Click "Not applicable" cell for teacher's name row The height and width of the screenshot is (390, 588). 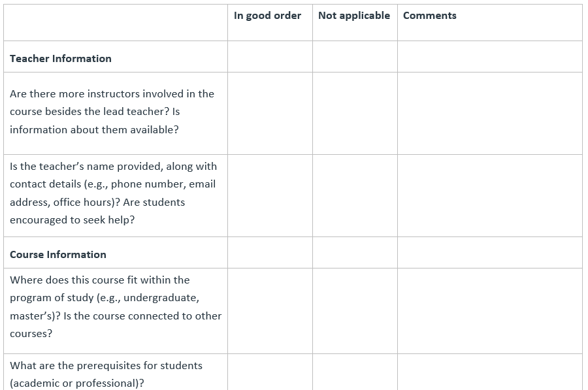pos(355,195)
